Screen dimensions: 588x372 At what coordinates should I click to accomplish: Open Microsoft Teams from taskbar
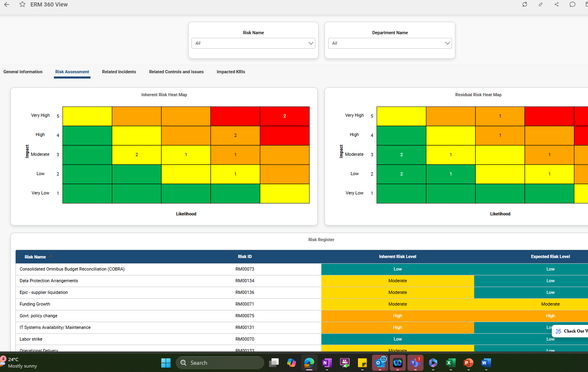point(415,363)
